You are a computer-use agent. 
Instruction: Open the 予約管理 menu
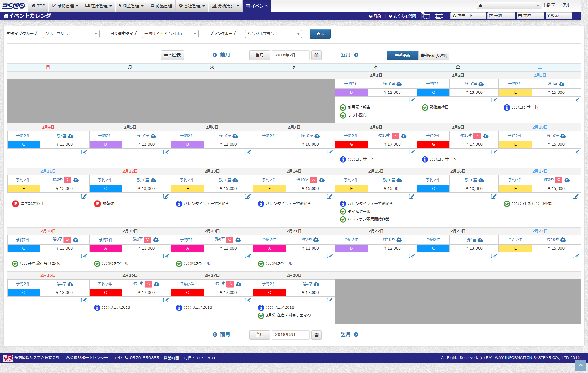(65, 6)
